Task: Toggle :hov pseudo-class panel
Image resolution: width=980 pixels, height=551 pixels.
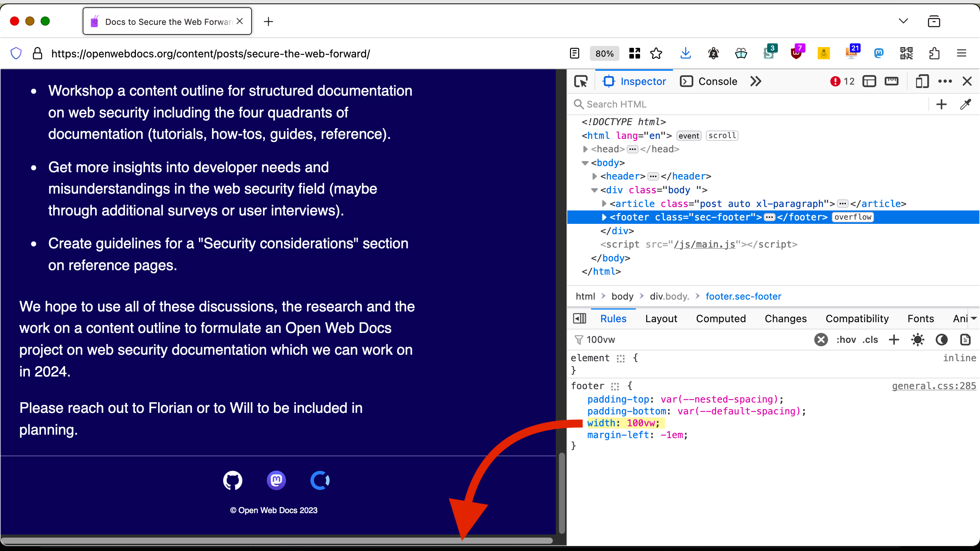Action: click(x=846, y=339)
